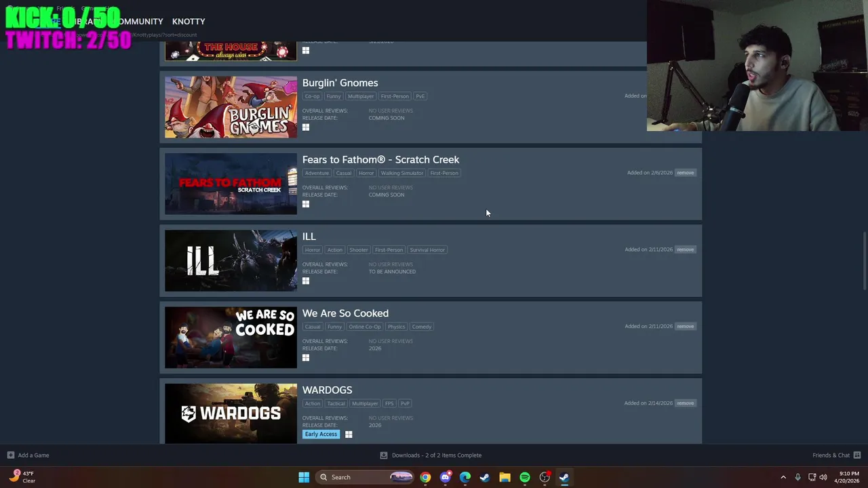Click the Physics tag on We Are So Cooked
The height and width of the screenshot is (488, 868).
coord(396,327)
